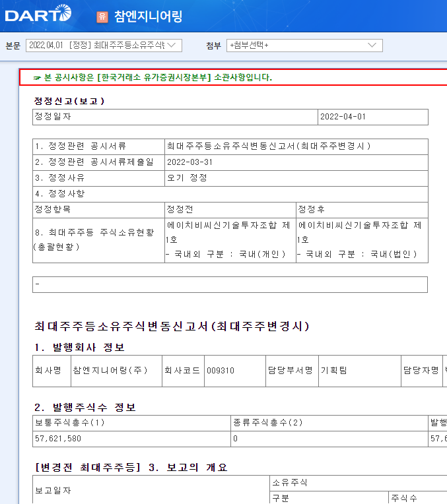Click the 회사코드 label cell

tap(183, 371)
